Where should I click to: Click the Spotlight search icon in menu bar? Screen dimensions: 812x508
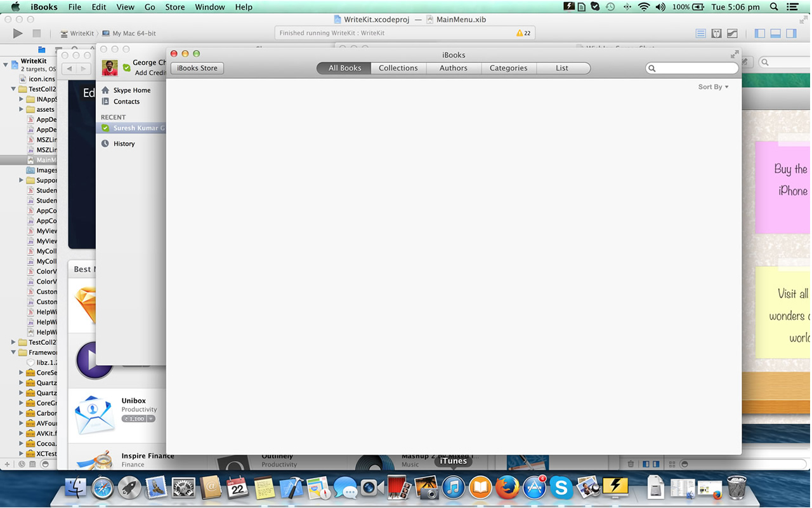click(x=774, y=7)
